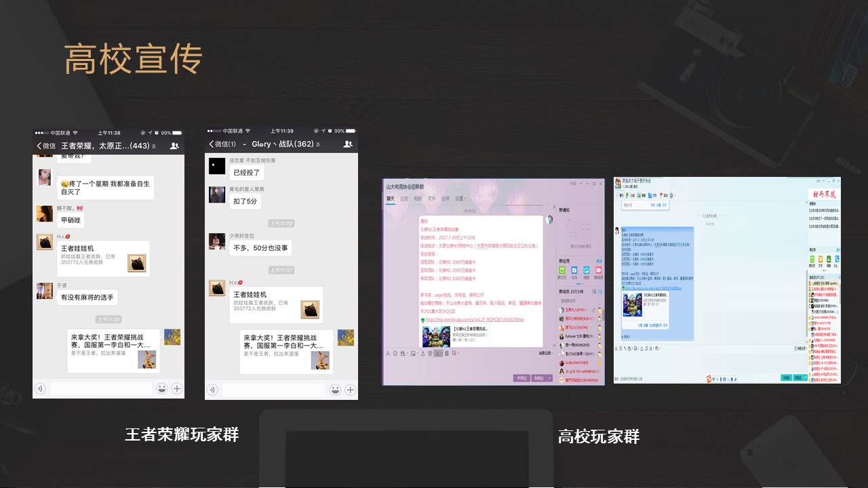Tap the voice input icon in Glory 战队 chat
The width and height of the screenshot is (868, 488).
click(213, 390)
